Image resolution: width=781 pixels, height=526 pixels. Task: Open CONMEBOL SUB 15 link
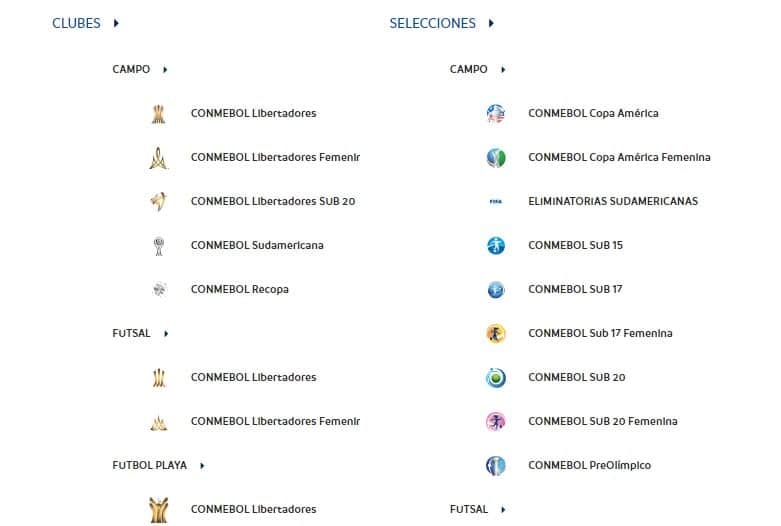point(575,245)
